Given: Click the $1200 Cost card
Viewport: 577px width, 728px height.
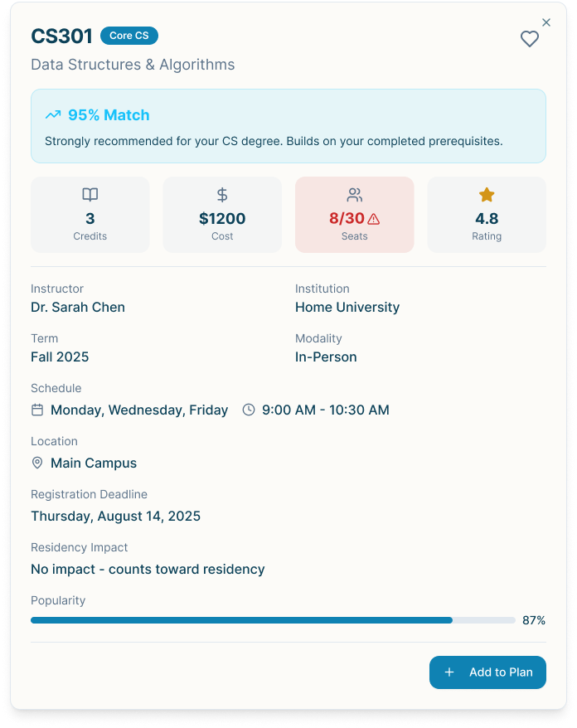Looking at the screenshot, I should tap(222, 214).
